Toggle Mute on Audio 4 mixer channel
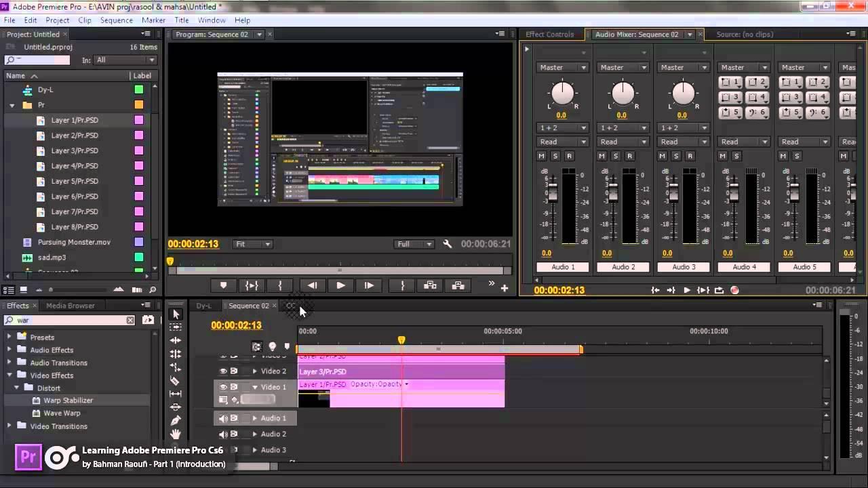Screen dimensions: 868x488 click(x=722, y=156)
